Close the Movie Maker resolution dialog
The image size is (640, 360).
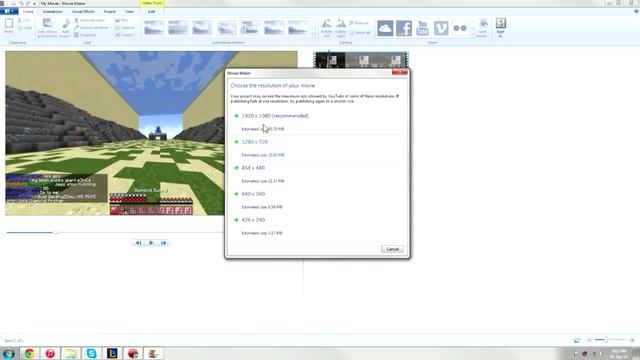coord(400,73)
